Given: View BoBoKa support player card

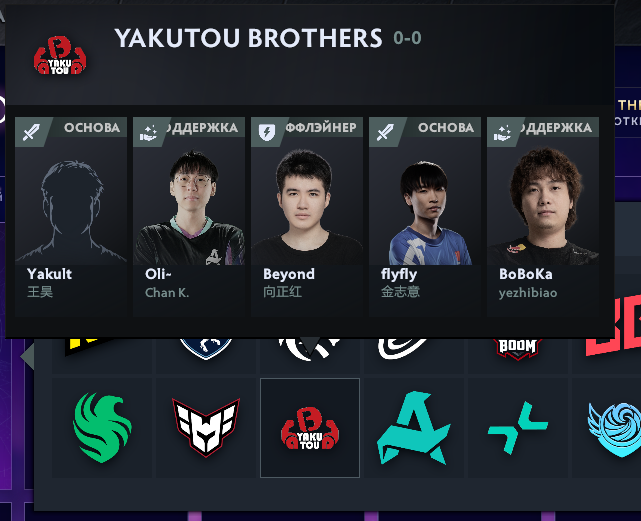Looking at the screenshot, I should tap(543, 216).
